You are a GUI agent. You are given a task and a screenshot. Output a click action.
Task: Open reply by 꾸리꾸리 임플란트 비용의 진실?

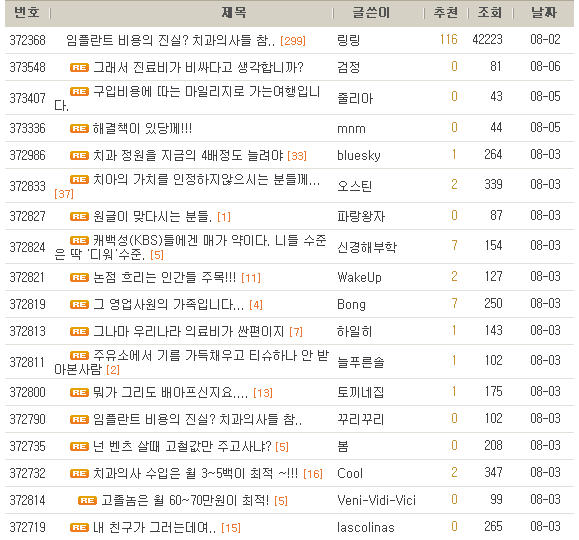click(x=197, y=419)
